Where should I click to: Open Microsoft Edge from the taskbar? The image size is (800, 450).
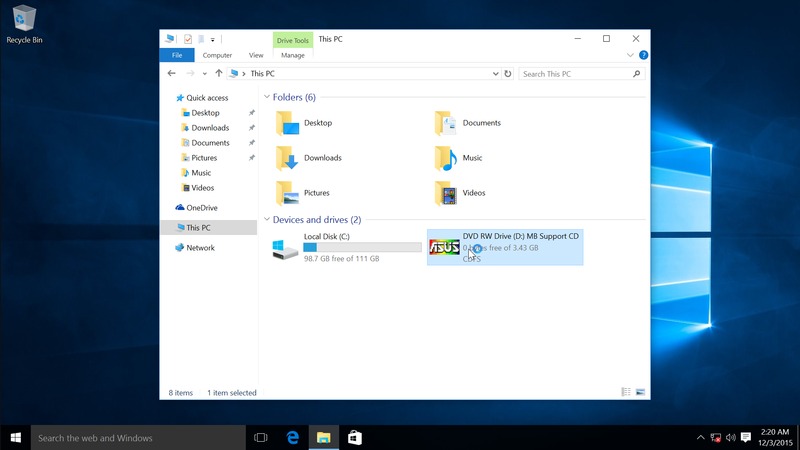coord(292,438)
